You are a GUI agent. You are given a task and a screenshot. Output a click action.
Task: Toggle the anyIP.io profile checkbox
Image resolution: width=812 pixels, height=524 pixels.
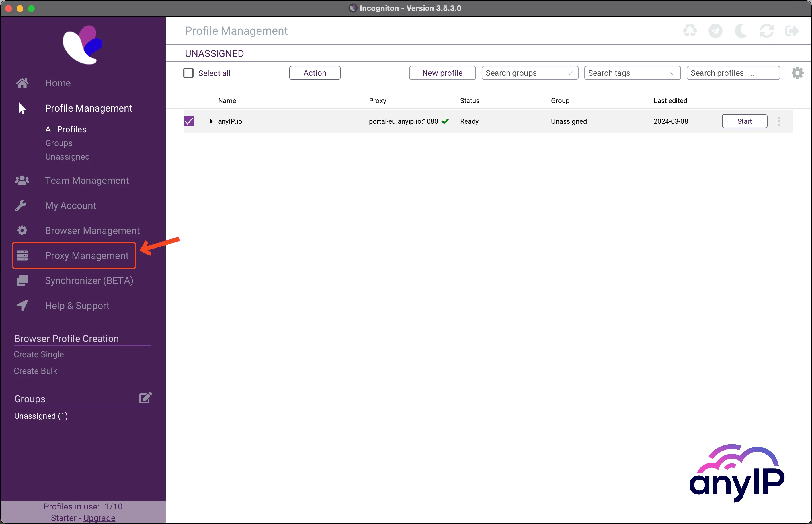coord(189,121)
